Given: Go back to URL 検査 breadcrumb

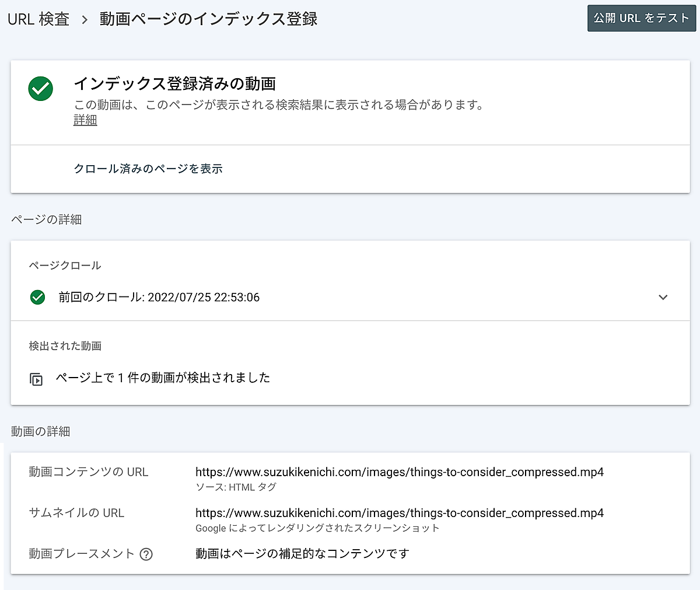Looking at the screenshot, I should (38, 19).
